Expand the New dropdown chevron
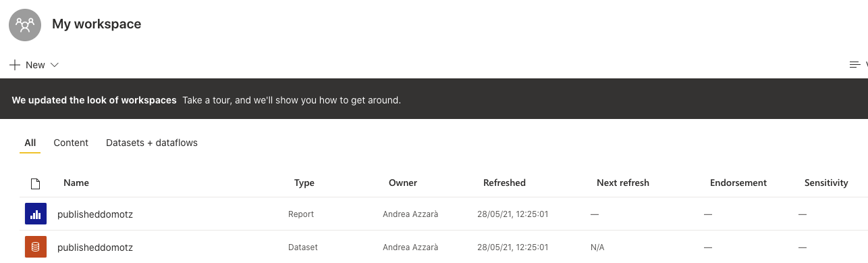Image resolution: width=868 pixels, height=263 pixels. tap(55, 65)
